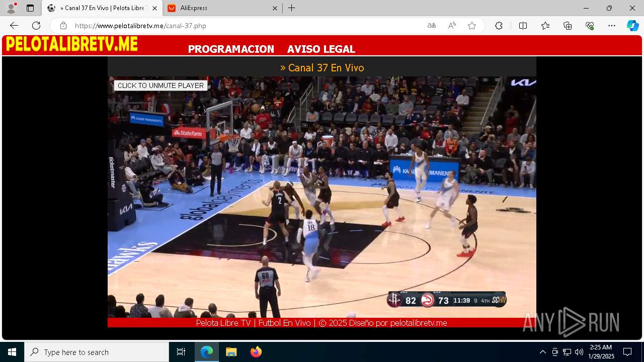Open the translate page icon
Image resolution: width=644 pixels, height=362 pixels.
tap(432, 26)
